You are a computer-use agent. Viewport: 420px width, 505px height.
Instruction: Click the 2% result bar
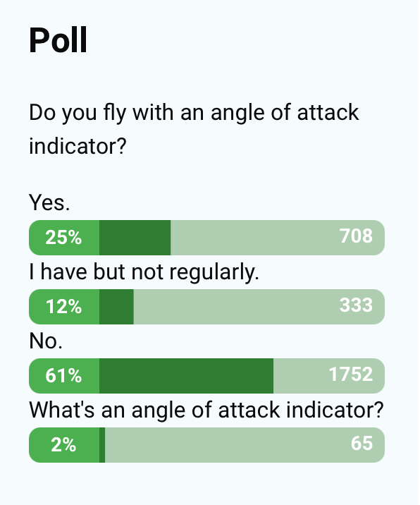tap(206, 445)
